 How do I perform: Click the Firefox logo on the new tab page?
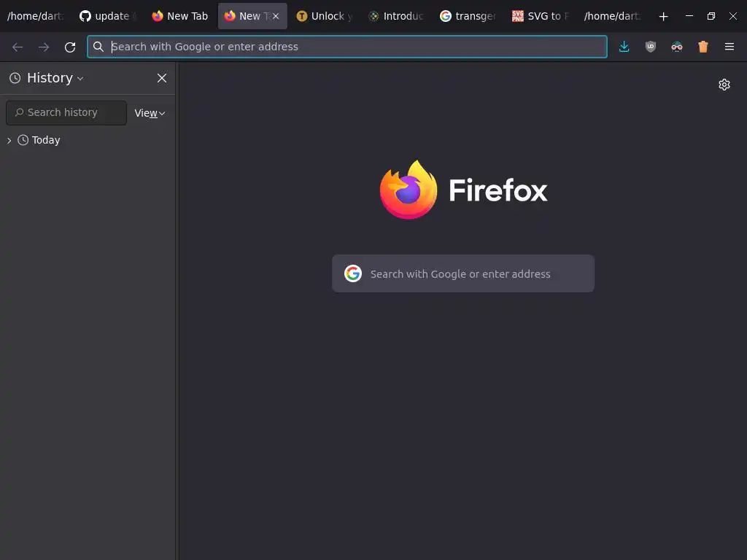click(409, 190)
